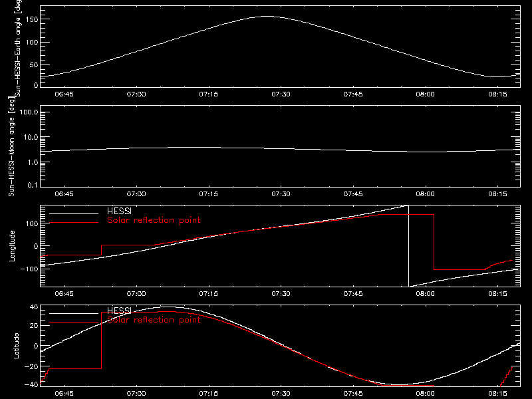Click the -20 tick on Latitude axis
This screenshot has height=399, width=532.
[31, 367]
